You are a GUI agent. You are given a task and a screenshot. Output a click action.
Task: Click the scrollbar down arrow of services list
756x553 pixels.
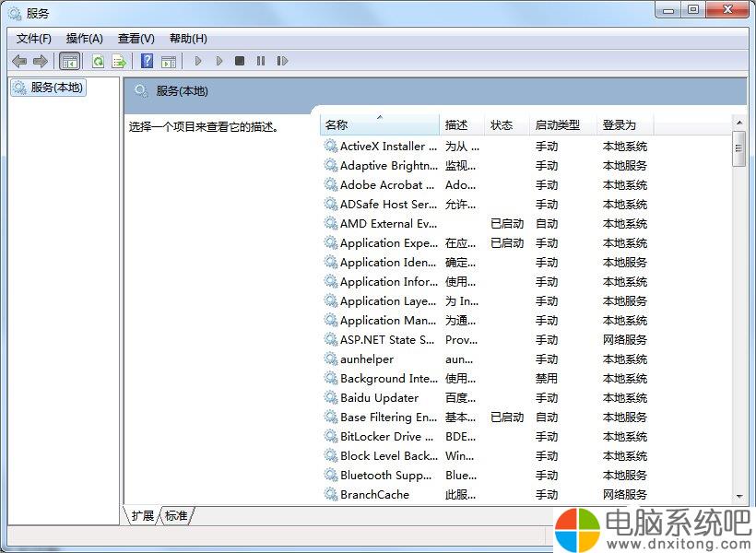click(x=739, y=496)
